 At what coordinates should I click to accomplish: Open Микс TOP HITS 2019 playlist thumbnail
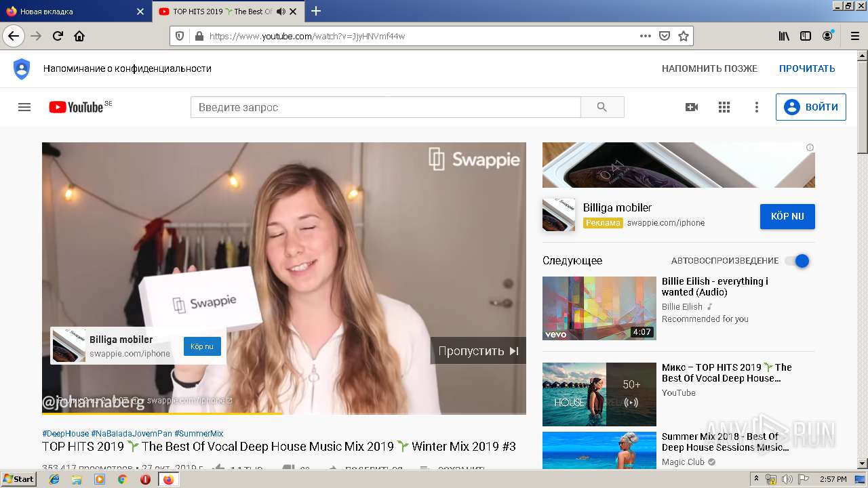[599, 394]
